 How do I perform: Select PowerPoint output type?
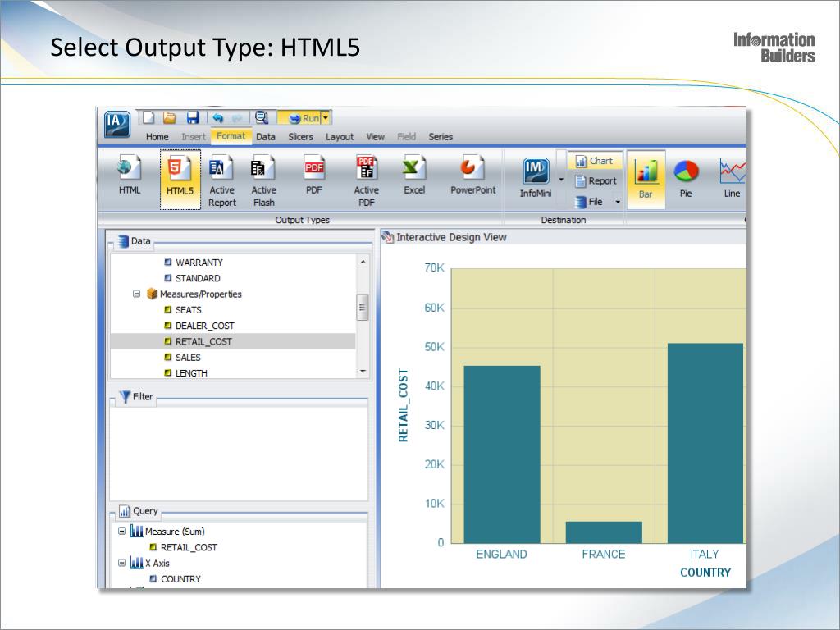pyautogui.click(x=473, y=176)
